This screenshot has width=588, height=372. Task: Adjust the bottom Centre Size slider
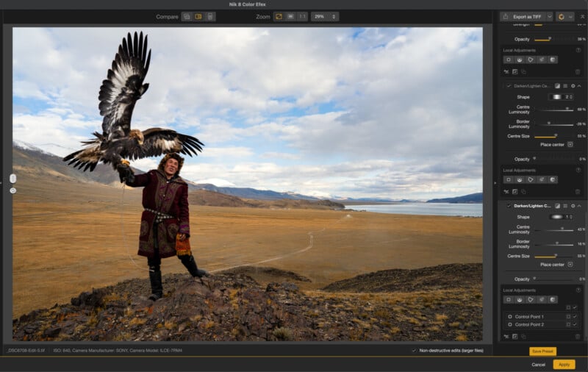pos(555,256)
